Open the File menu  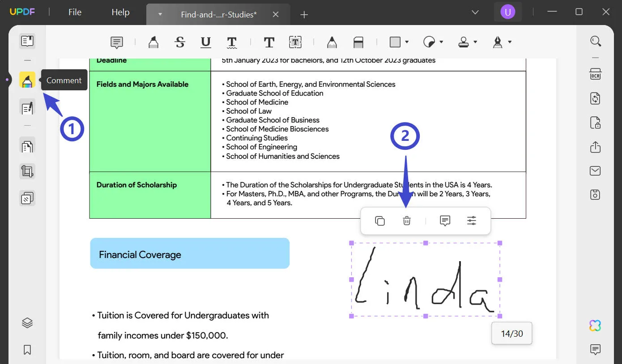pos(74,12)
